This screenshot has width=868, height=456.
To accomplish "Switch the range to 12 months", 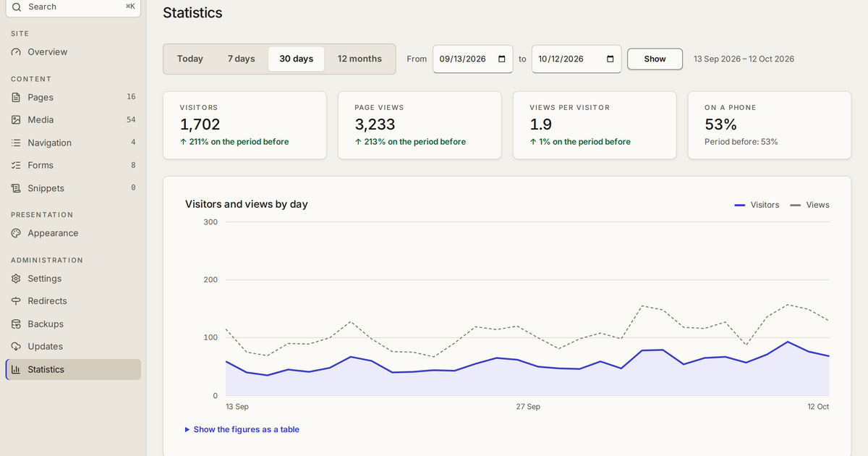I will [x=359, y=59].
